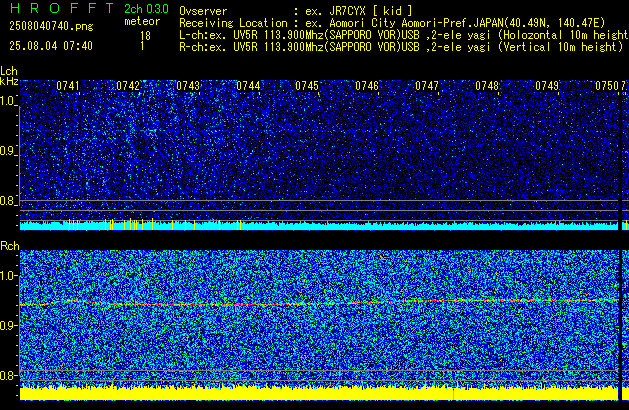Select the Rch 0.8 kHz axis label
The width and height of the screenshot is (629, 410).
click(8, 375)
